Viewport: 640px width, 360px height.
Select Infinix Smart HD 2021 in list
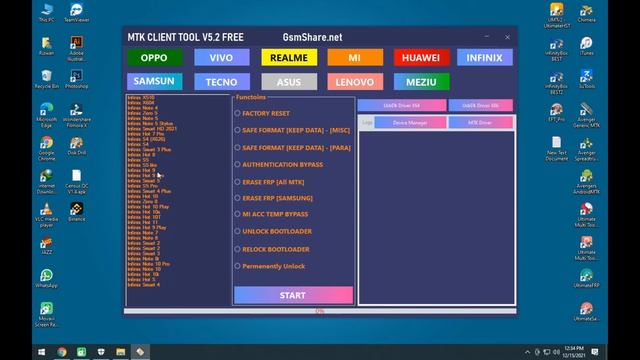(152, 129)
